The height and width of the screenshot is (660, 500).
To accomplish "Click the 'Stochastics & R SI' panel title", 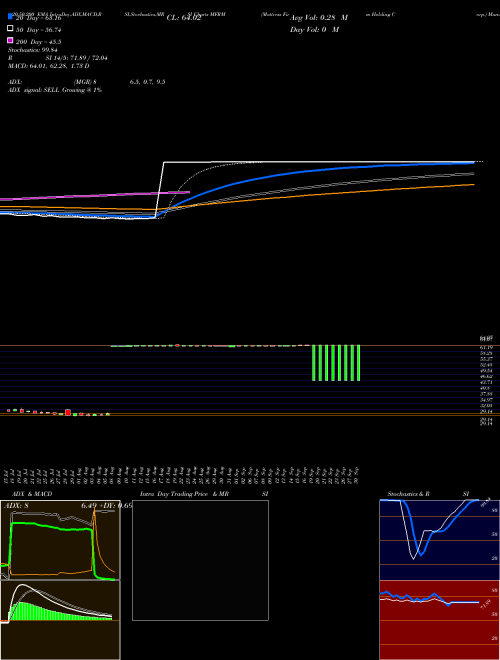I will pos(428,494).
